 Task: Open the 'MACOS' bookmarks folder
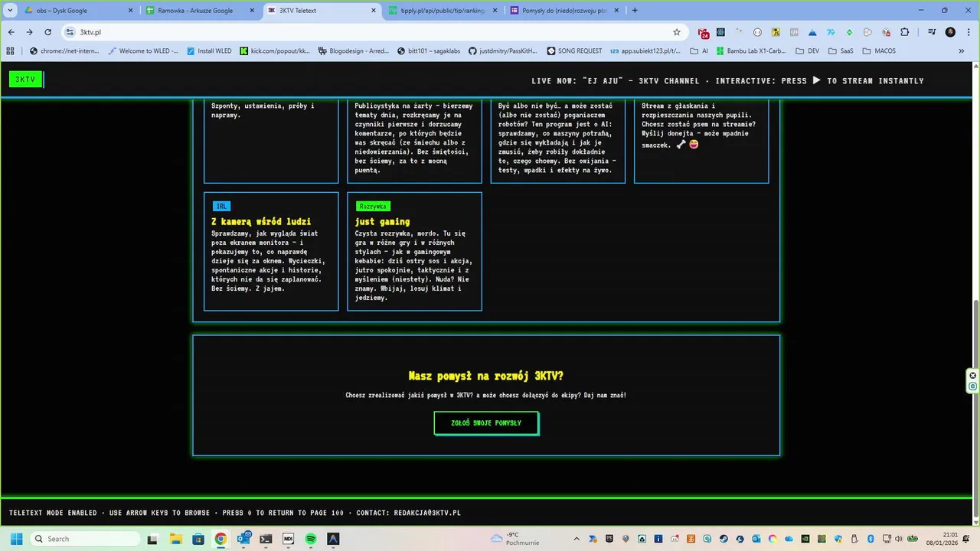pos(878,51)
